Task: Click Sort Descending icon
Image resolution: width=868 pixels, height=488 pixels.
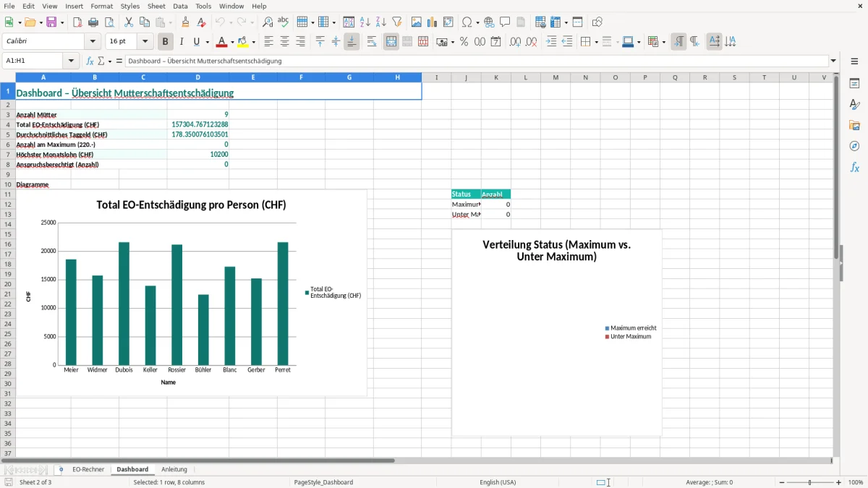Action: [x=381, y=22]
